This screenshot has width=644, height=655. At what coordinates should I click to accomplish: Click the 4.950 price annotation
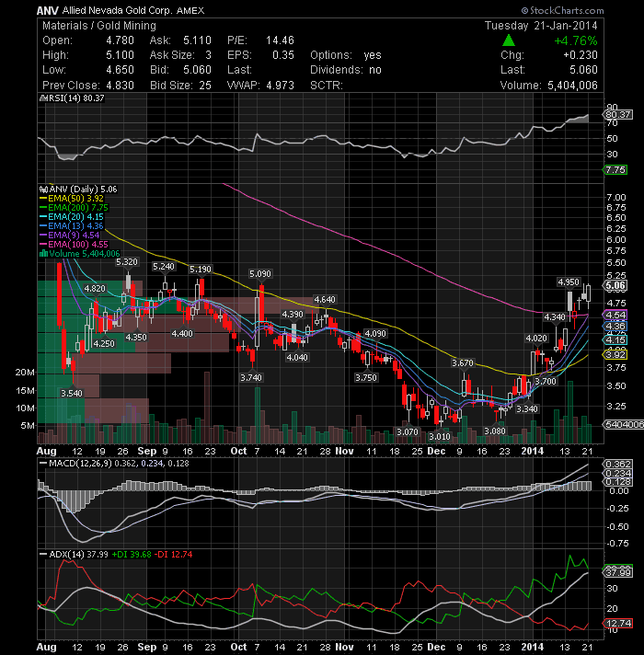coord(569,282)
